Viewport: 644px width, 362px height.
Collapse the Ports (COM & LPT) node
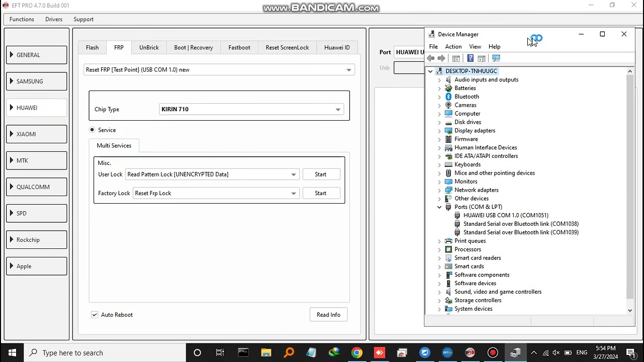pos(439,207)
